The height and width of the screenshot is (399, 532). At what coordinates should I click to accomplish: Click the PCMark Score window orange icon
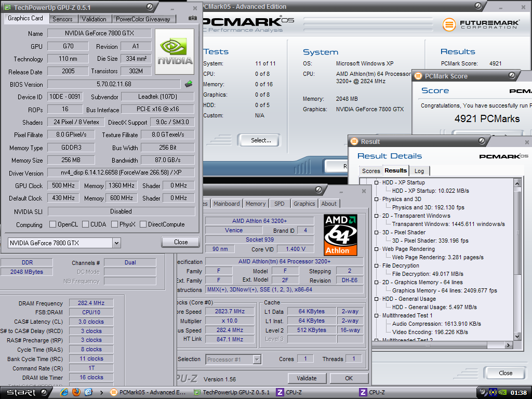(418, 76)
